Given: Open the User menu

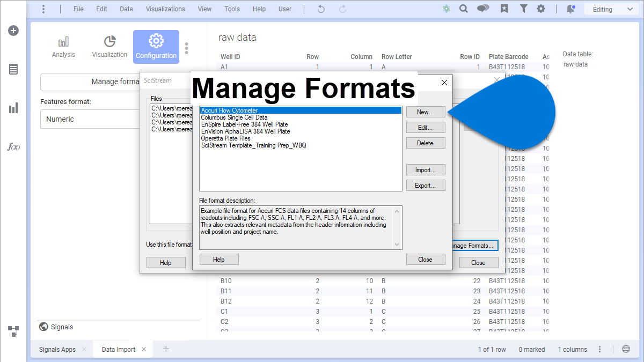Looking at the screenshot, I should (x=285, y=9).
